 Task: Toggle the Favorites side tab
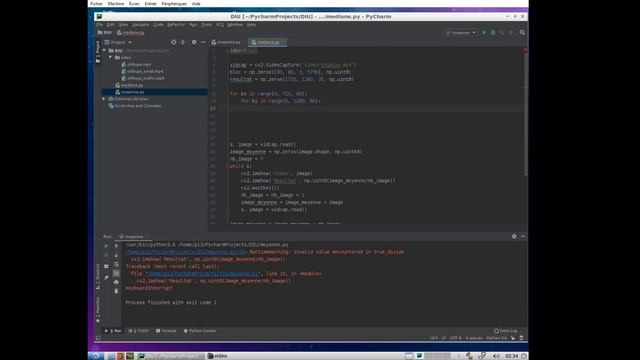coord(98,309)
